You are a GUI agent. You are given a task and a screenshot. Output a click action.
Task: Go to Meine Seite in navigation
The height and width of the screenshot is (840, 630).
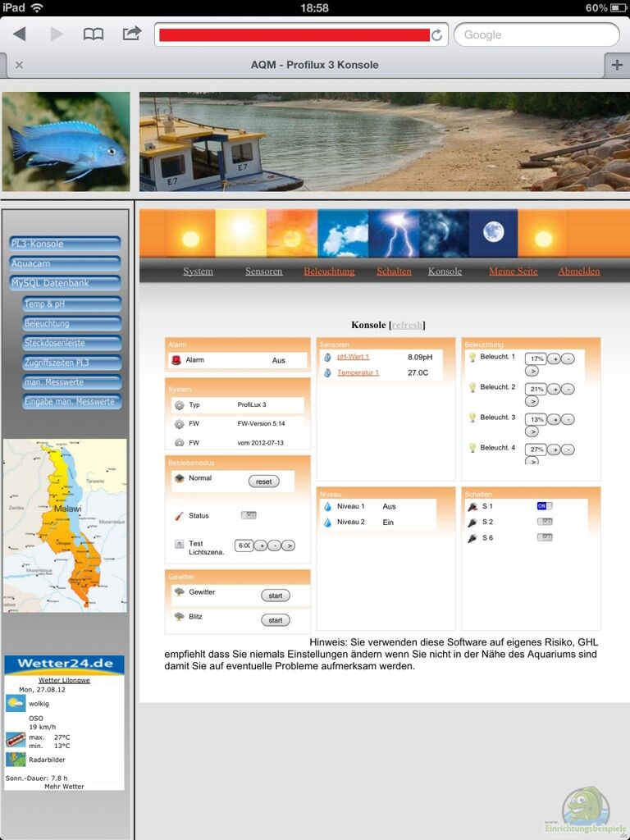click(x=513, y=272)
